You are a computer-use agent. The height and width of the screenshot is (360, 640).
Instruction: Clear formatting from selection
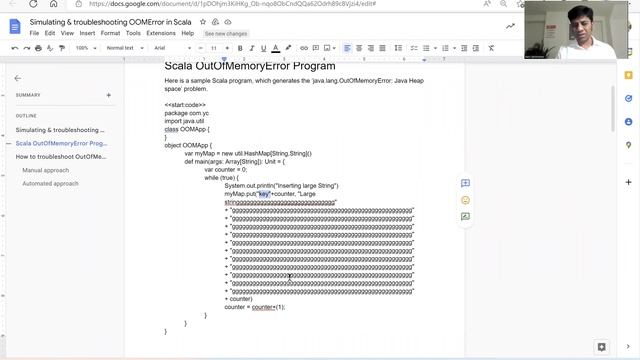pos(491,48)
